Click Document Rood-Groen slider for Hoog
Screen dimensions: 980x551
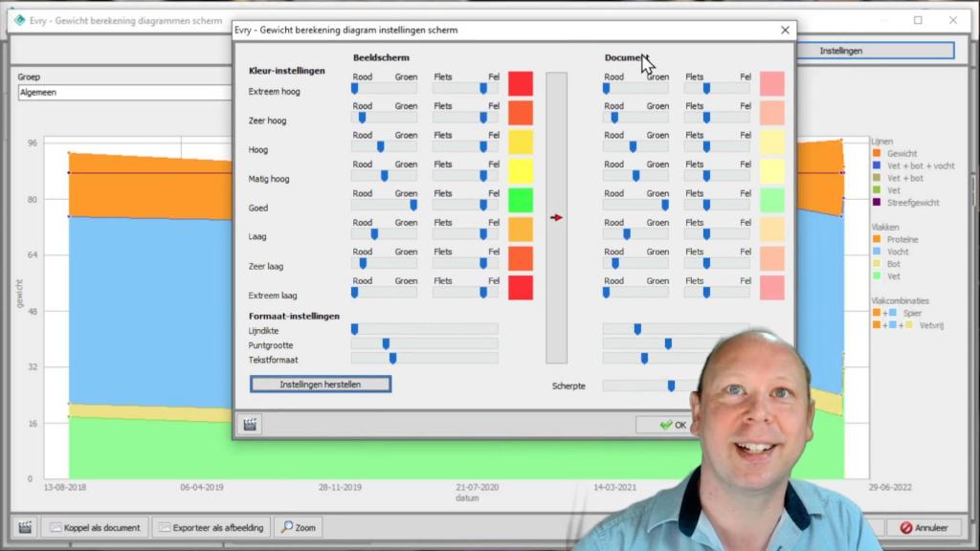point(635,146)
